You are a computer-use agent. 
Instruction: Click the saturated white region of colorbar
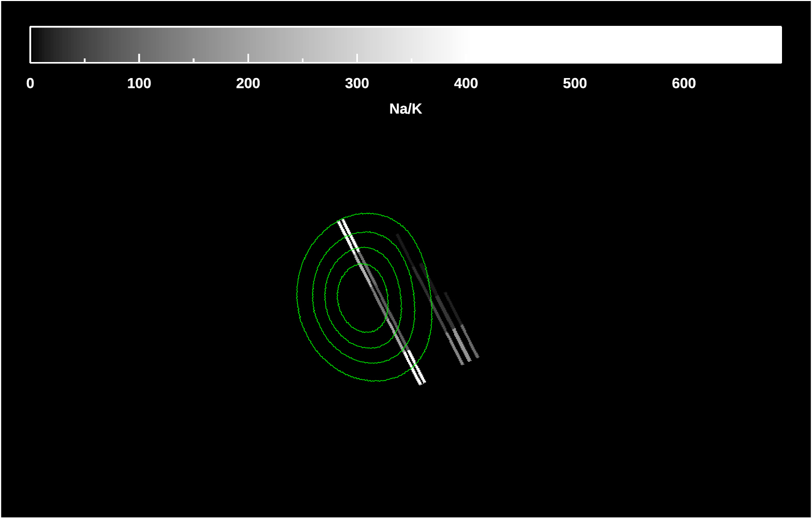(621, 44)
